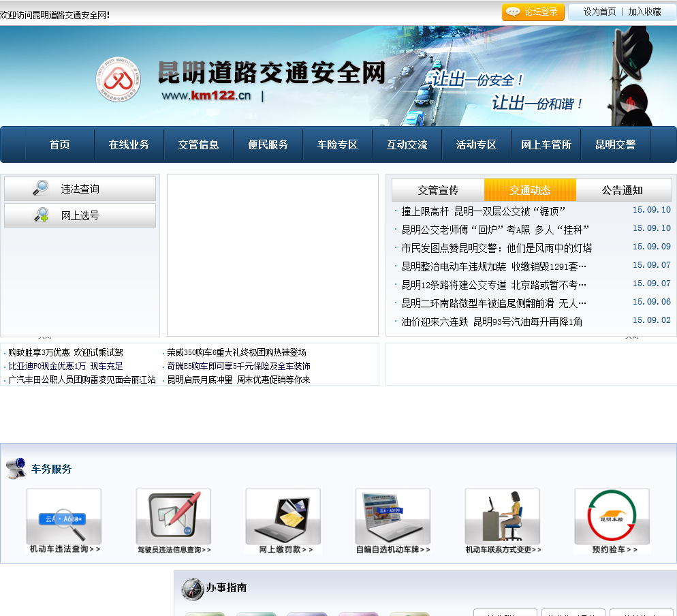677x616 pixels.
Task: Open news 昆明二环南路微型车被追尾
Action: tap(494, 303)
